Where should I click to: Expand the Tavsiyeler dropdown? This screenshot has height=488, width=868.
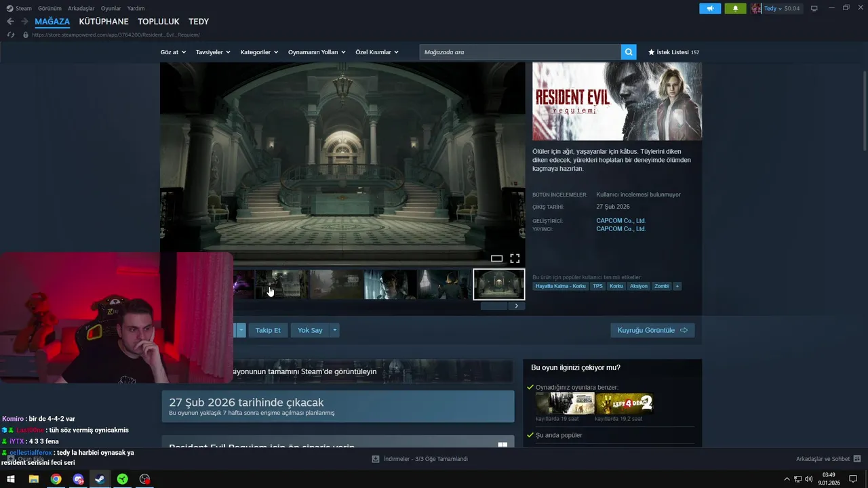click(213, 52)
